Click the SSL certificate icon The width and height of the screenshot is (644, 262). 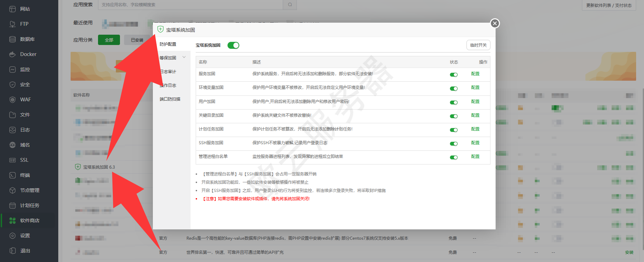[12, 160]
